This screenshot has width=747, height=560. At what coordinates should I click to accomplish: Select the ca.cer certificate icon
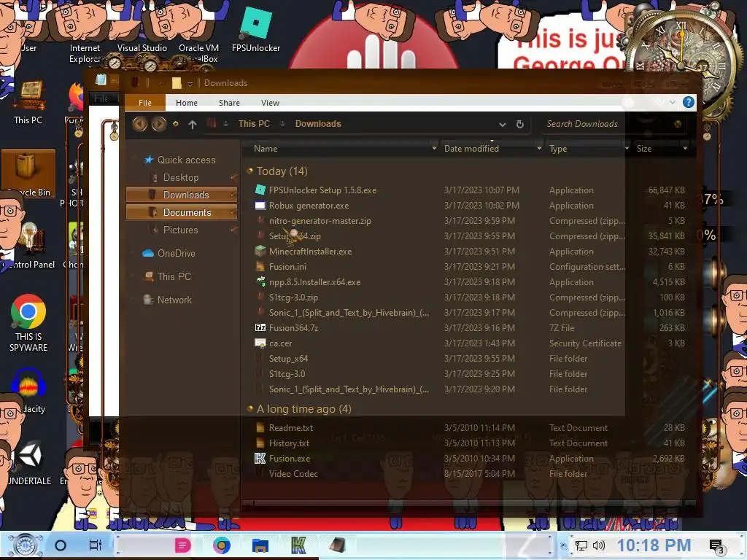(x=260, y=343)
